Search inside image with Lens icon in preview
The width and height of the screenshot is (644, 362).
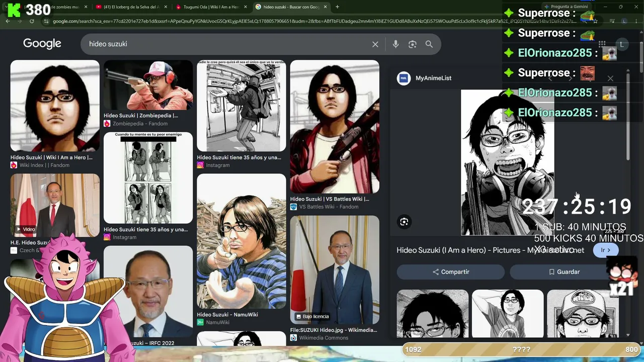pos(404,222)
